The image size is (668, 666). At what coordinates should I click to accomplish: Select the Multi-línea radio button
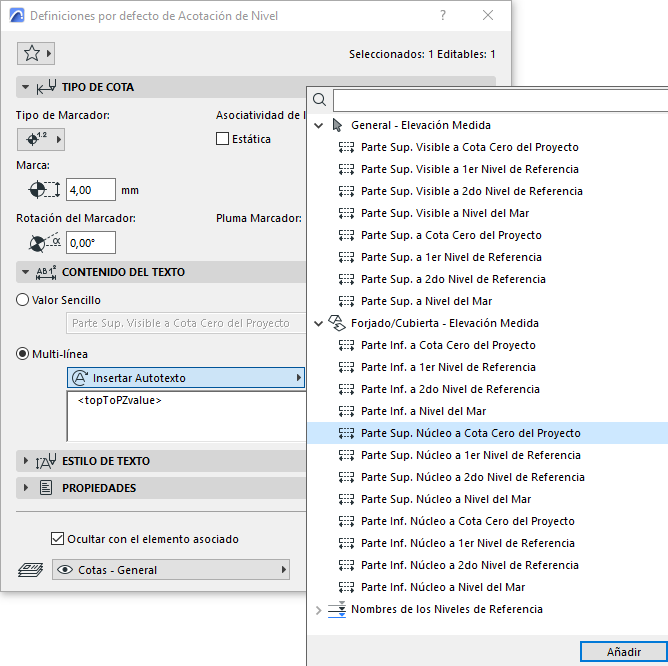point(23,354)
